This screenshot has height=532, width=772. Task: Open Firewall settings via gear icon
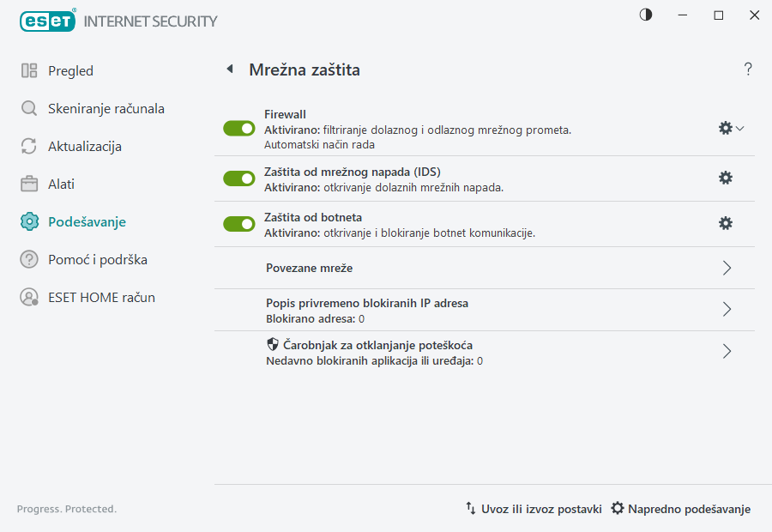click(x=723, y=126)
